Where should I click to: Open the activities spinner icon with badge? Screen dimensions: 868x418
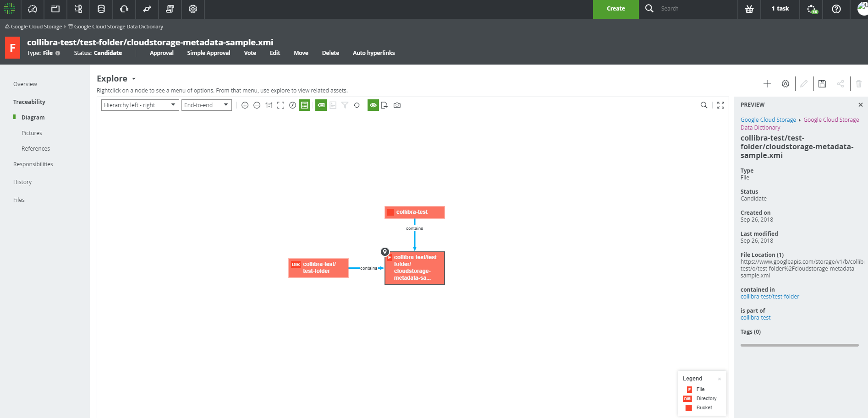[812, 9]
